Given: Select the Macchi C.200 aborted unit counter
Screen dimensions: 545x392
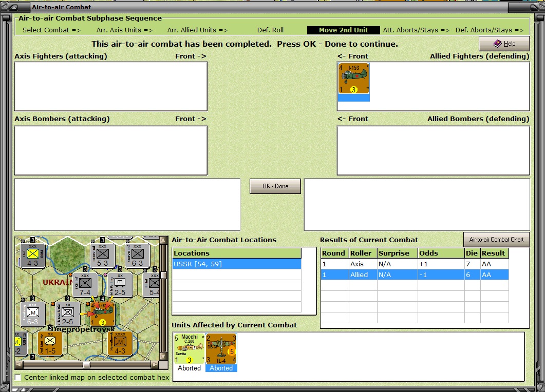Looking at the screenshot, I should tap(190, 348).
